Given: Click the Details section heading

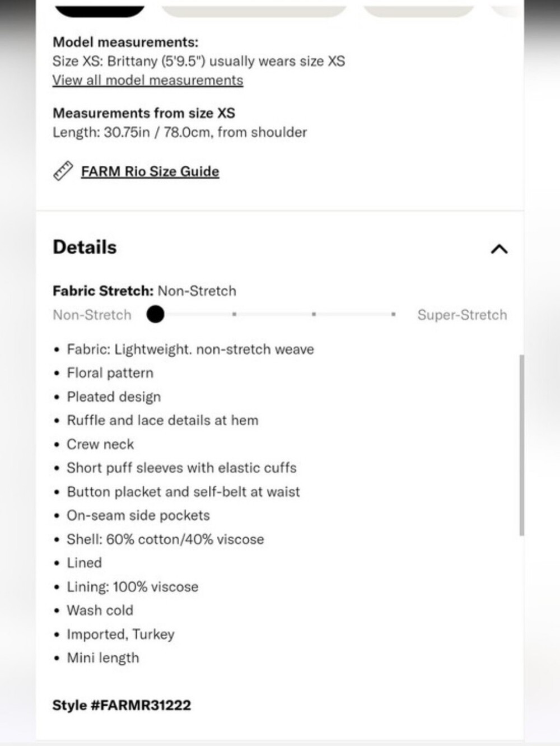Looking at the screenshot, I should coord(85,247).
